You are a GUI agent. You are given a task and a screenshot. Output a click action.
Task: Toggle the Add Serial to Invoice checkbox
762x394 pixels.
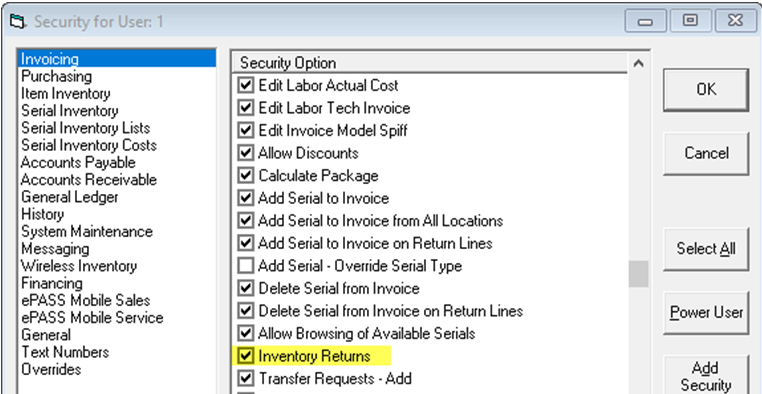[246, 198]
